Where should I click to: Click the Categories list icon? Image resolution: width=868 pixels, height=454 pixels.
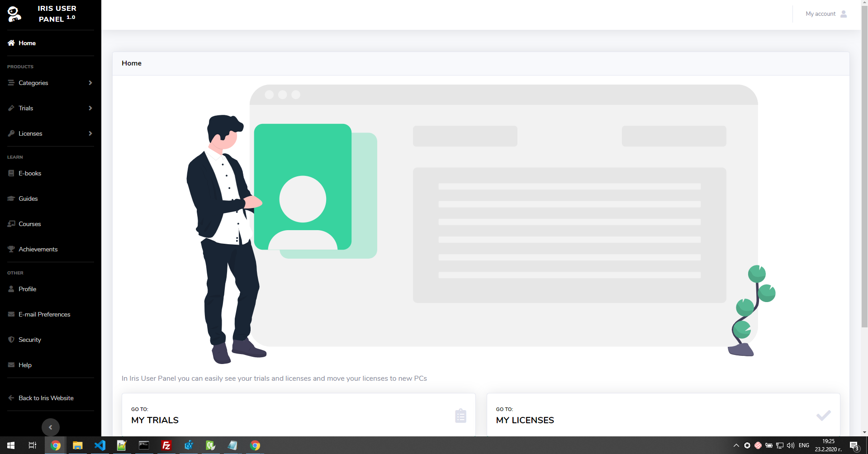click(11, 83)
